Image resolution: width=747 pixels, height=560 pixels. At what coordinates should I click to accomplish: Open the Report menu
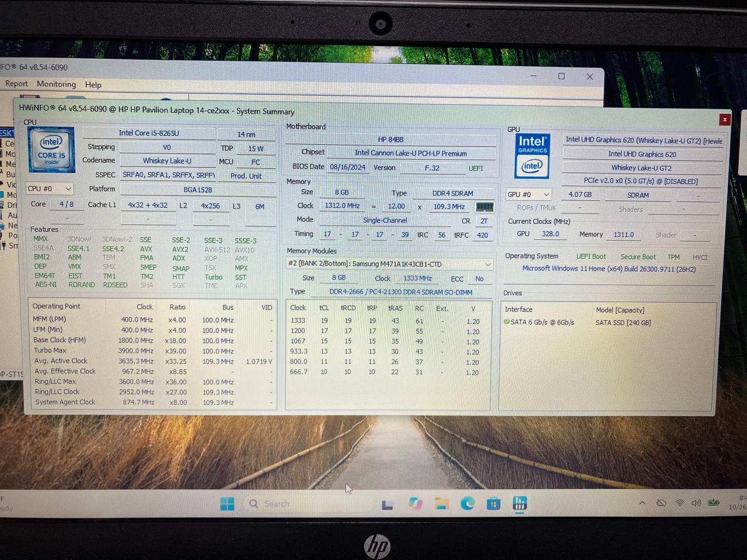[16, 83]
